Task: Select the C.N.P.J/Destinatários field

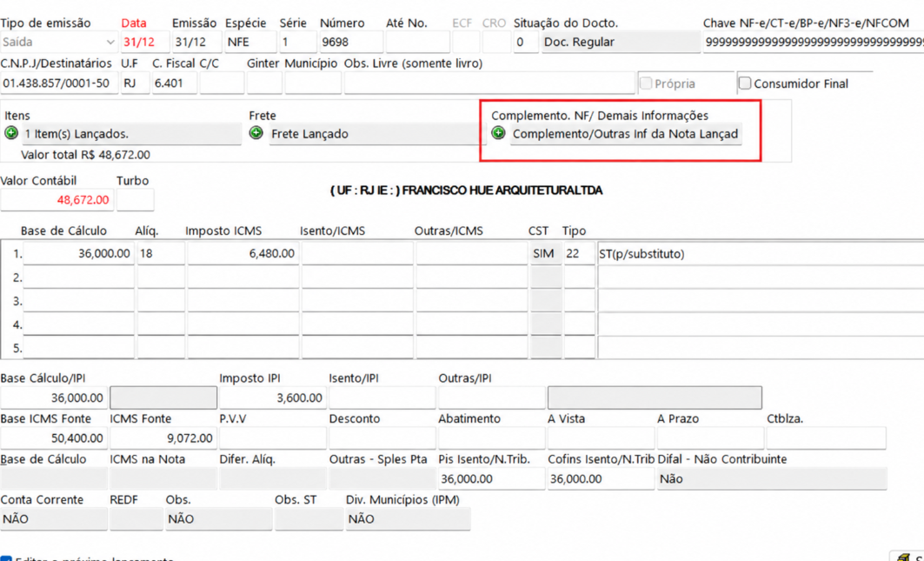Action: click(59, 83)
